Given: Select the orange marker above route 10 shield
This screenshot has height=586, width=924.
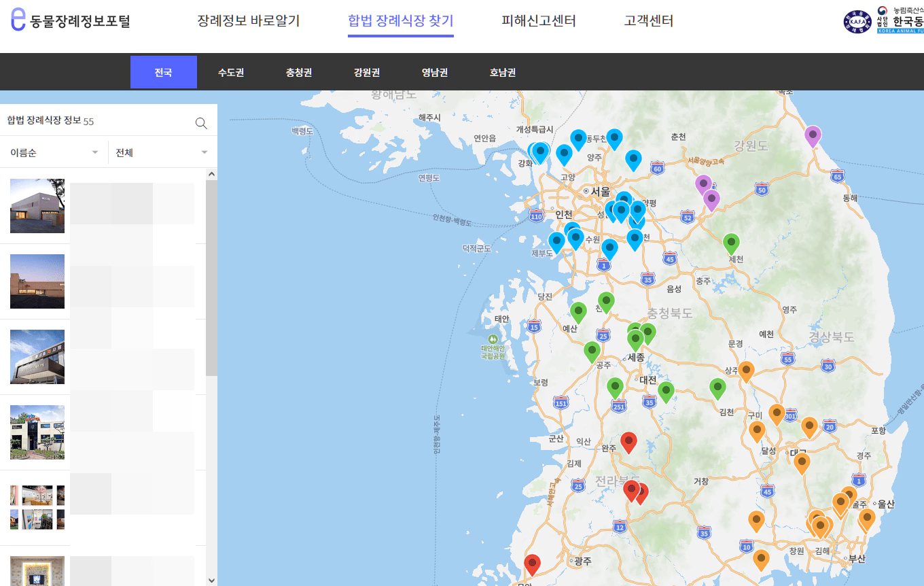Looking at the screenshot, I should click(756, 522).
